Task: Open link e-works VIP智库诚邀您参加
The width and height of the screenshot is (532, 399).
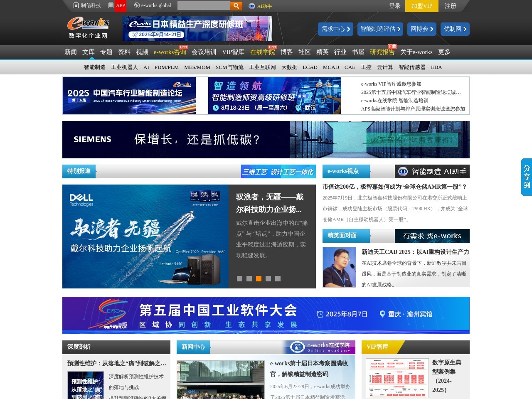Action: click(x=391, y=84)
